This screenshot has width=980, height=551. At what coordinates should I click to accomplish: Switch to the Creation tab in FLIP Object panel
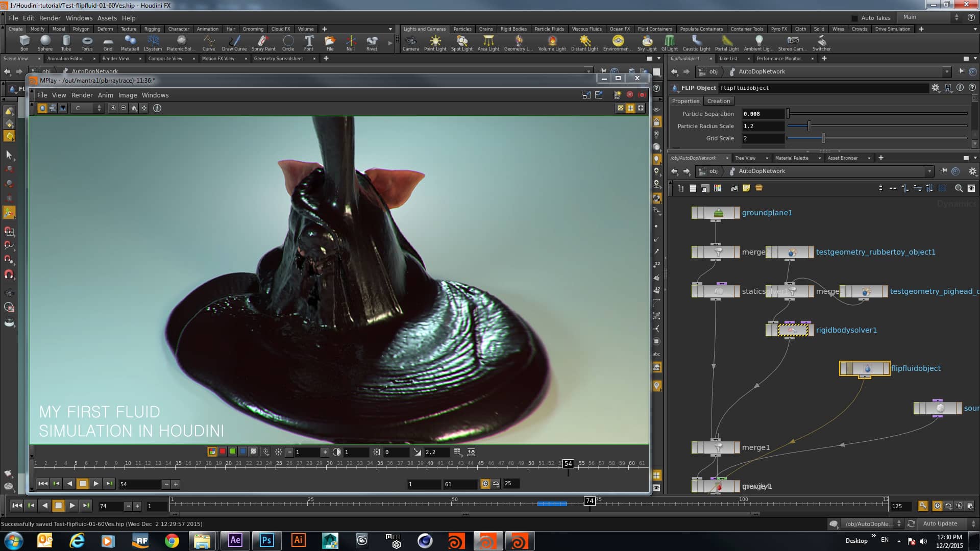718,101
